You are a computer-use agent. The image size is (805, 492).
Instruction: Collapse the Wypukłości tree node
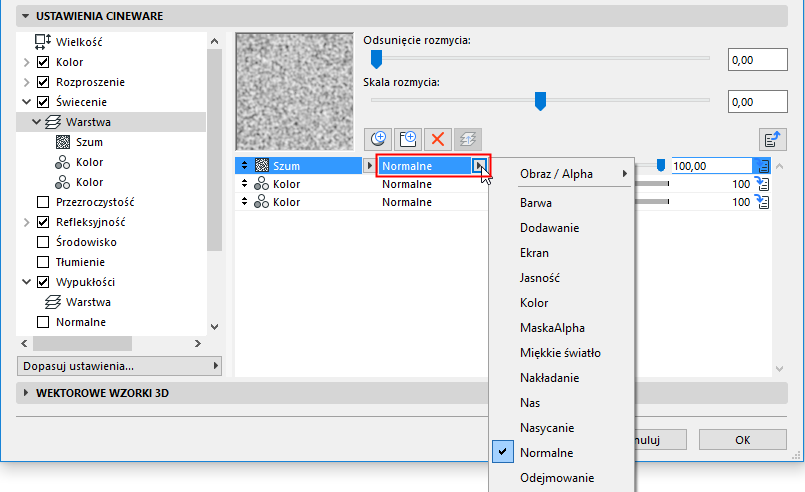point(27,282)
